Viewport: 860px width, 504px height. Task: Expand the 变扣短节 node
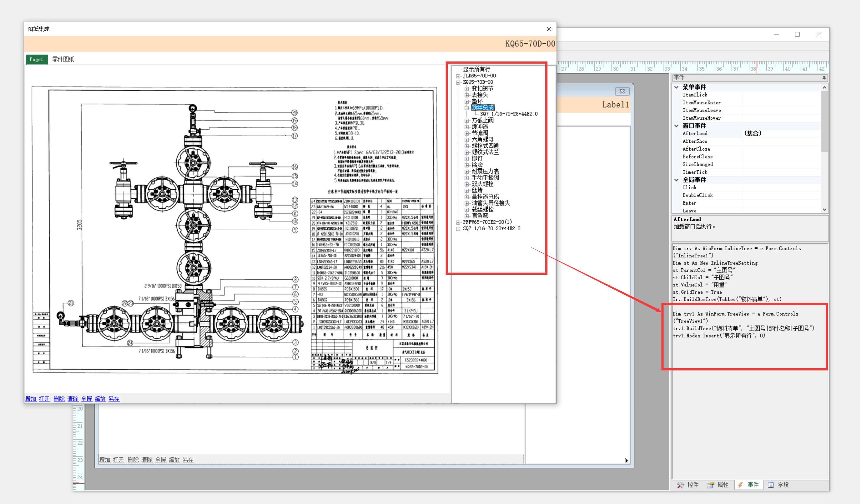[467, 89]
